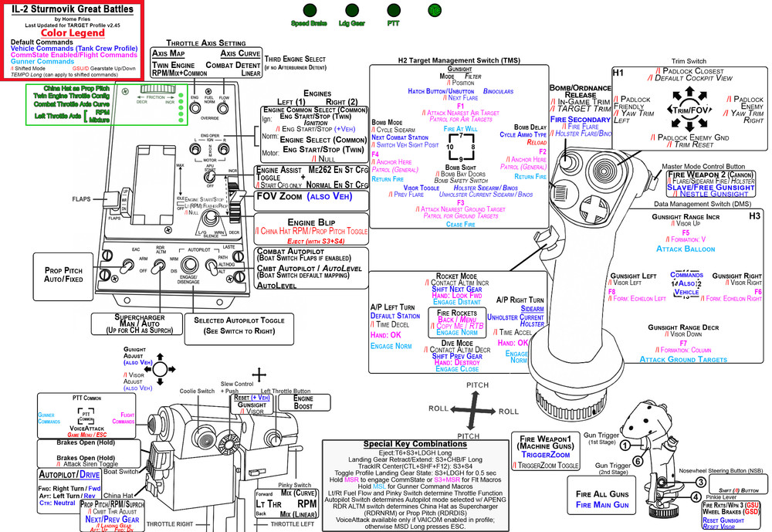Image resolution: width=772 pixels, height=532 pixels.
Task: Click the Ldg Gear green indicator light
Action: 352,10
